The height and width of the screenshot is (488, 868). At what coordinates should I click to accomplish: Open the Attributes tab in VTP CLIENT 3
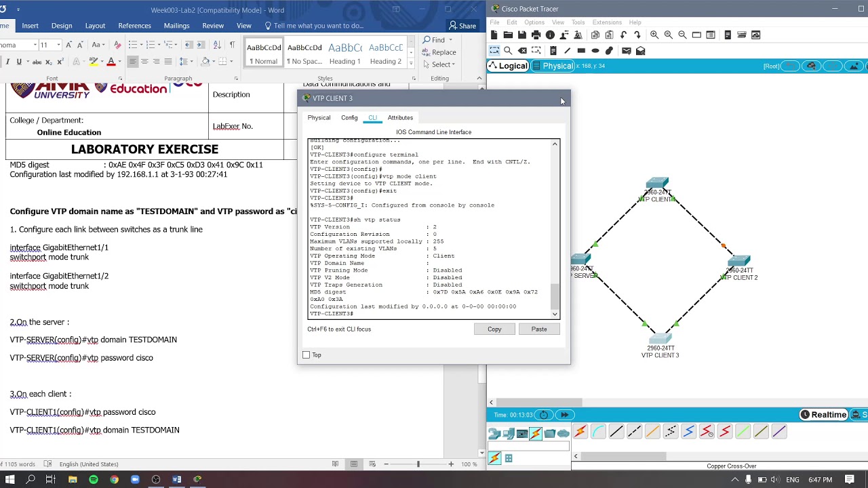pos(400,118)
